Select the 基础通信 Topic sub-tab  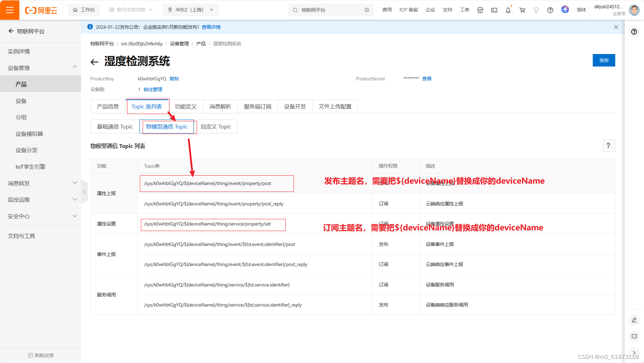tap(115, 126)
